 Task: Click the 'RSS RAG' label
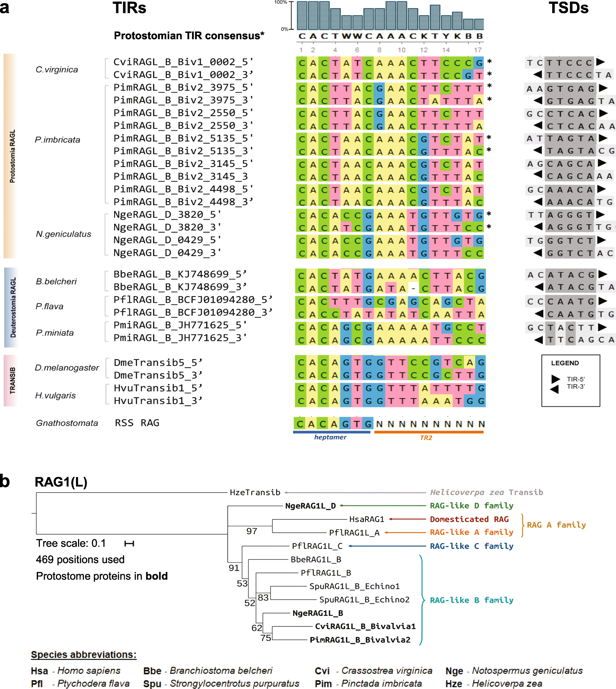(x=137, y=423)
